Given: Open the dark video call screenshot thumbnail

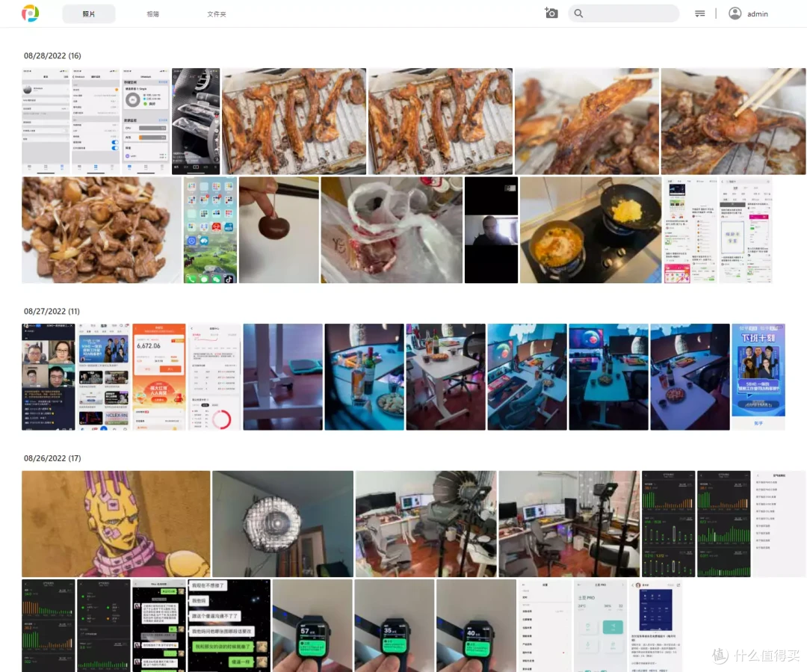Looking at the screenshot, I should pyautogui.click(x=491, y=229).
